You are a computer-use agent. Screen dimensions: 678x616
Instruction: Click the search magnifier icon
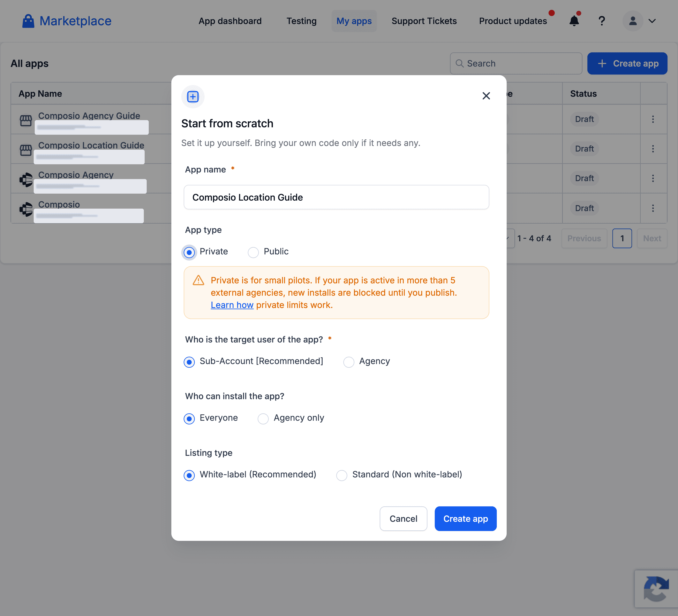459,63
